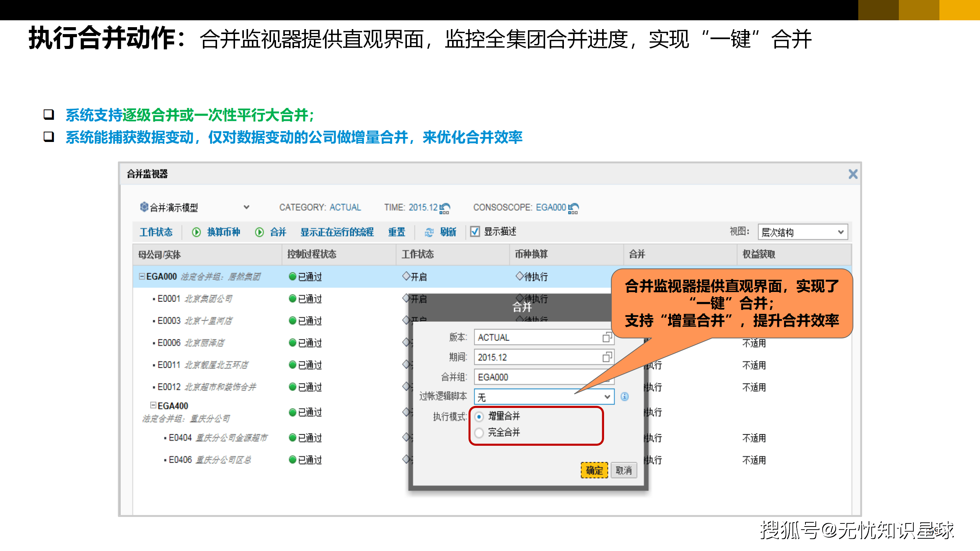The image size is (980, 551).
Task: Click the 开启 work status of EGA000
Action: click(415, 276)
